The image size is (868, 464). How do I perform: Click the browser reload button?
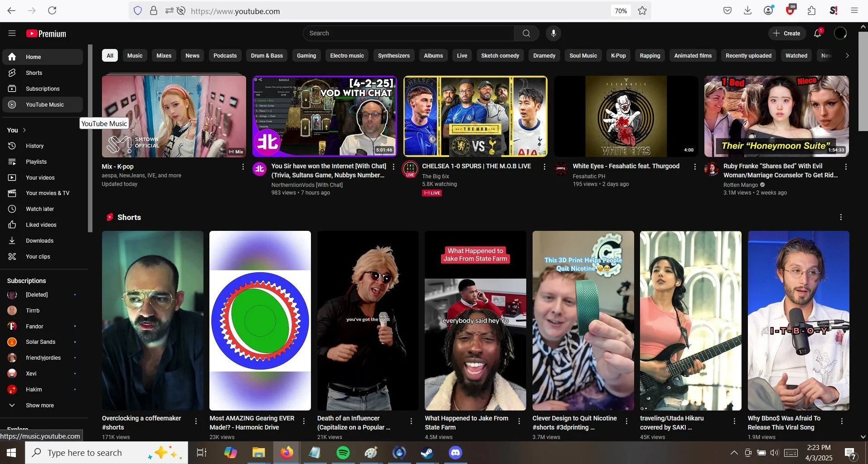[x=52, y=10]
